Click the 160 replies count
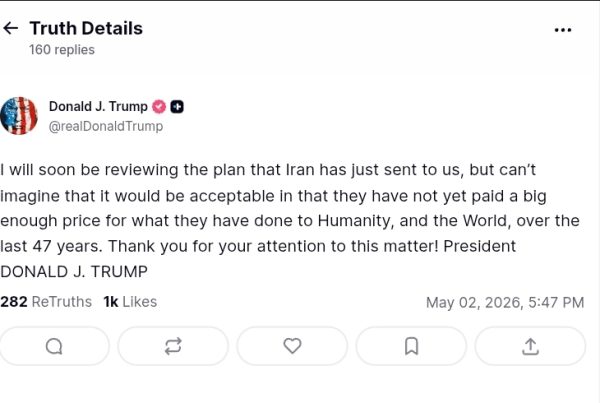The image size is (600, 403). coord(62,50)
